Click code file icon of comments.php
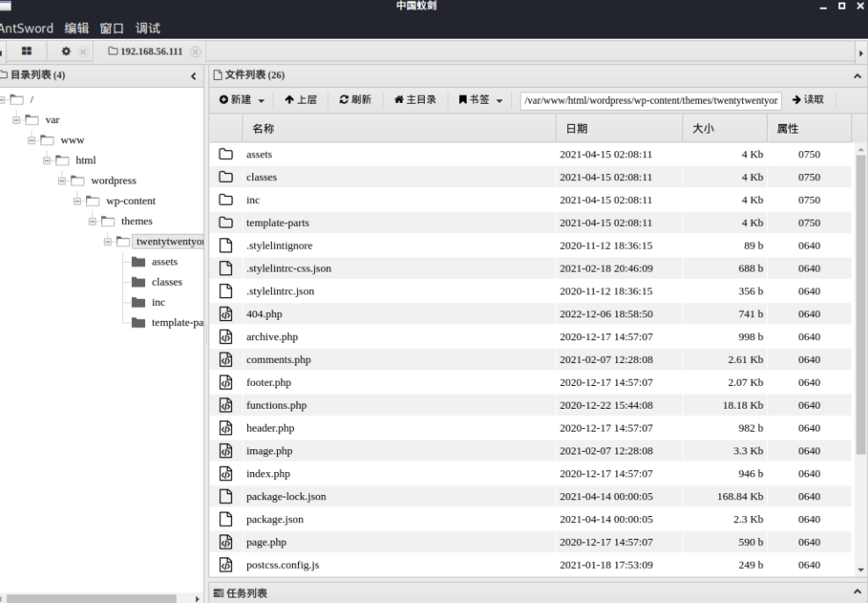868x603 pixels. (226, 360)
